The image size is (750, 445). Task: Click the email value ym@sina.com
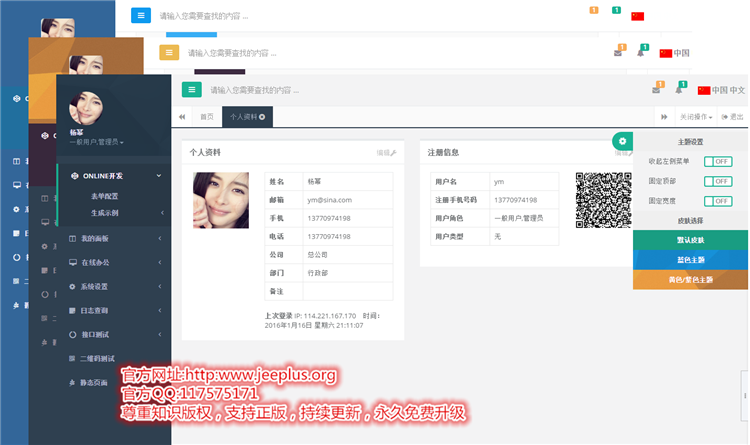click(x=330, y=200)
